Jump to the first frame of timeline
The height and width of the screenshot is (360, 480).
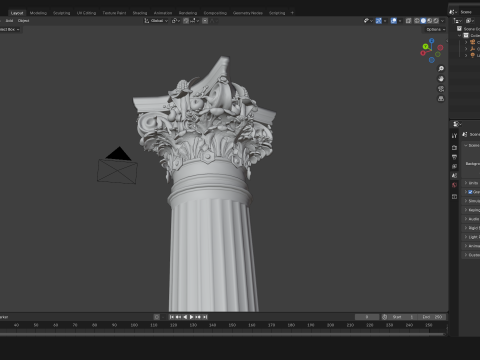pyautogui.click(x=172, y=317)
